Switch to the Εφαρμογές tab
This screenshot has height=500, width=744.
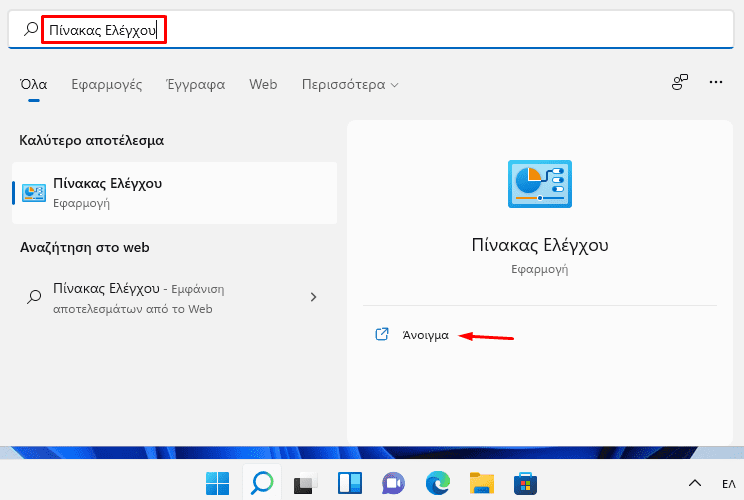106,84
